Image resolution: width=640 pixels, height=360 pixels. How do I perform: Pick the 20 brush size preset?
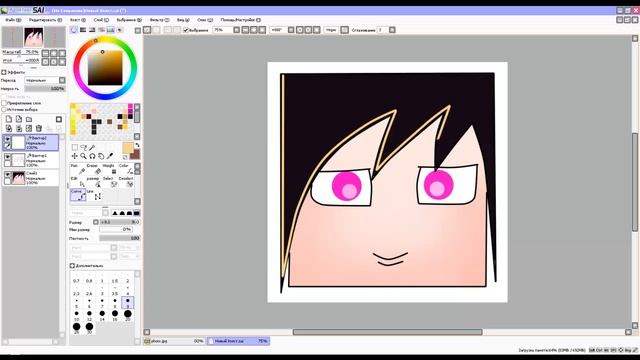click(128, 315)
